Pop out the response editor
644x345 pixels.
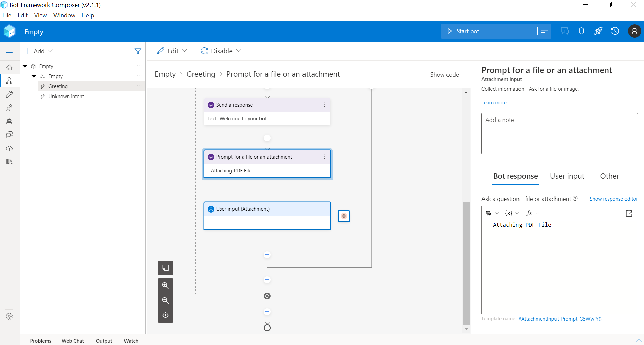click(x=629, y=213)
